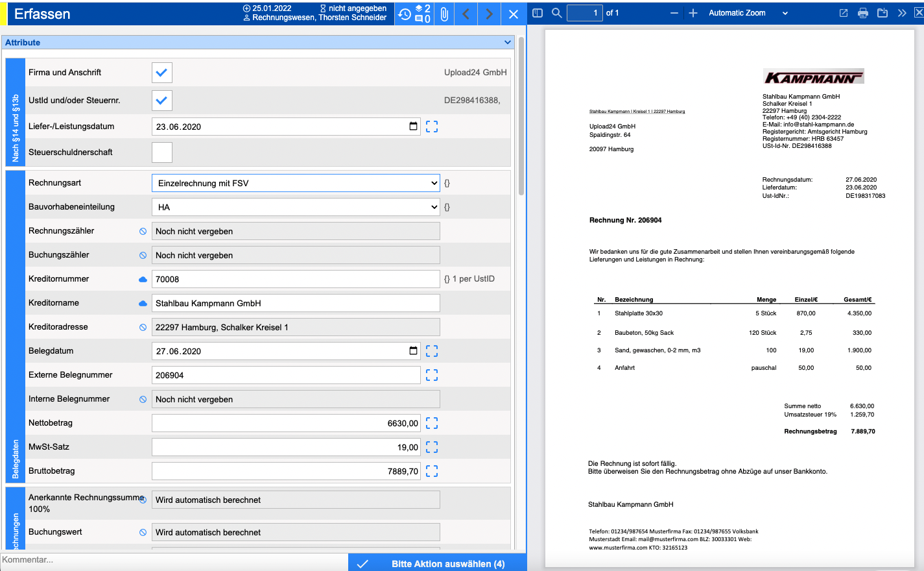This screenshot has width=924, height=571.
Task: Click the Kampmann logo in the PDF
Action: point(813,78)
